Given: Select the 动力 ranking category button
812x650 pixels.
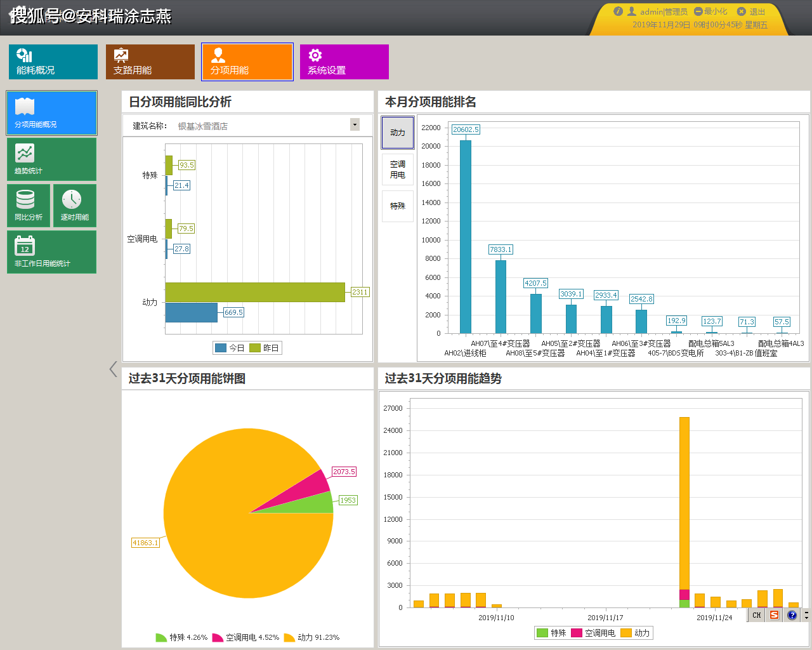Looking at the screenshot, I should click(x=398, y=133).
